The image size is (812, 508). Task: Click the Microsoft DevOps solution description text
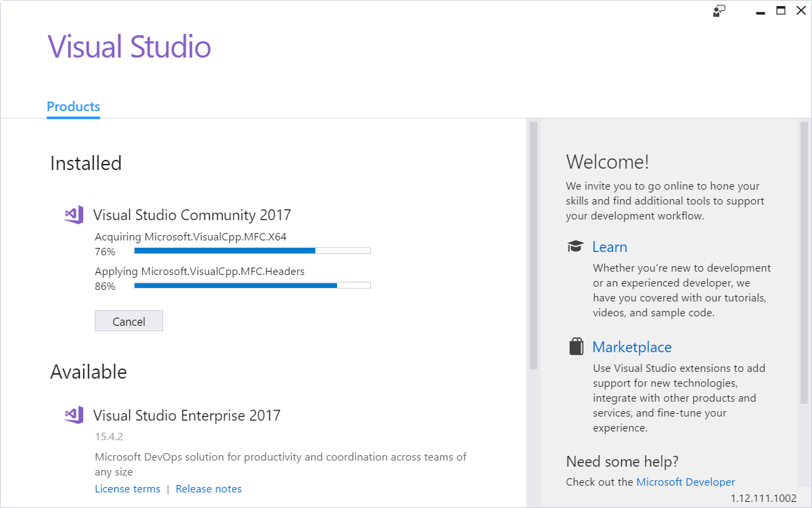pos(281,464)
